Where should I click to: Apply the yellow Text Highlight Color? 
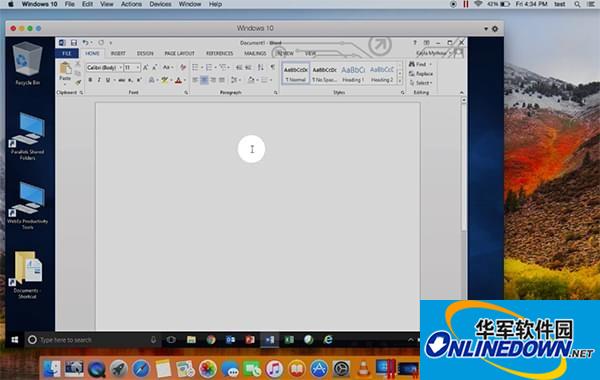[x=165, y=80]
